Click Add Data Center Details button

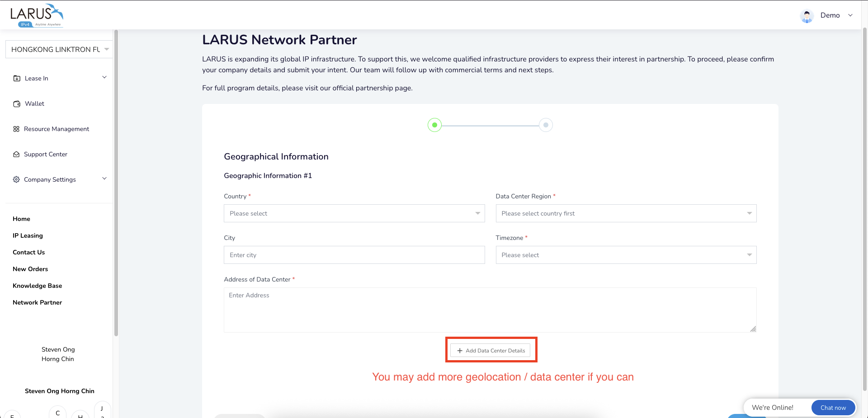point(491,351)
